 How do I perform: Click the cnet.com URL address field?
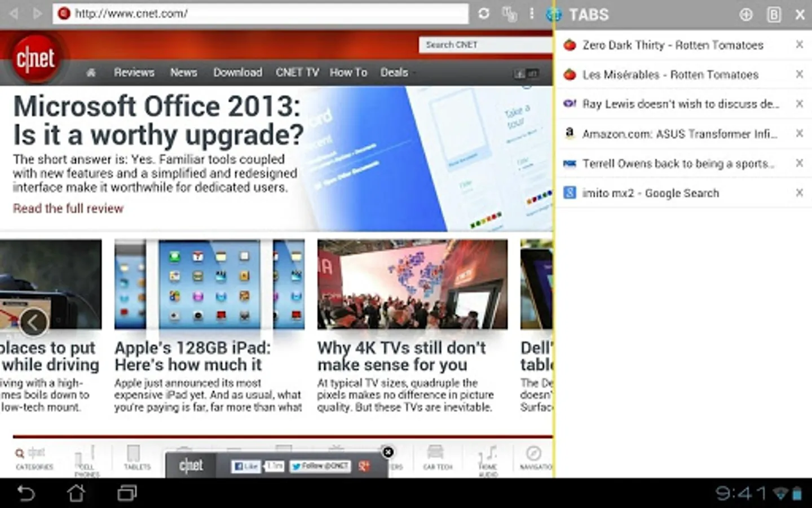pos(261,14)
